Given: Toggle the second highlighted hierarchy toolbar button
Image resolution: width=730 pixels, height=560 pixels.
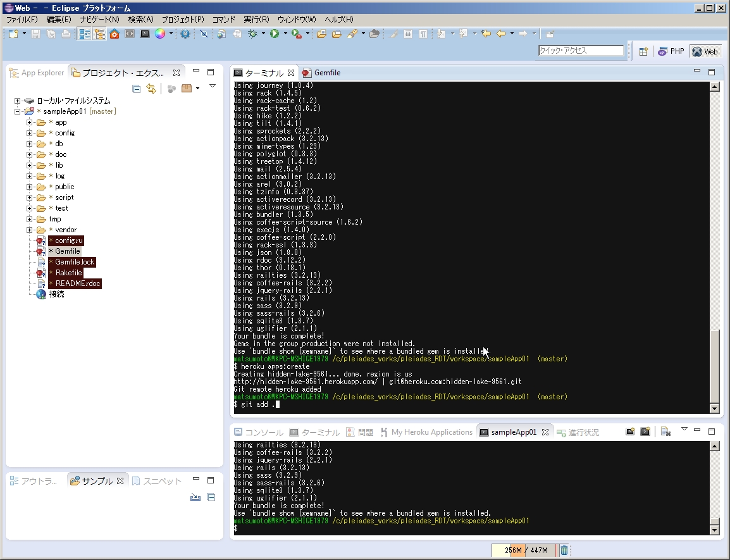Looking at the screenshot, I should (99, 34).
